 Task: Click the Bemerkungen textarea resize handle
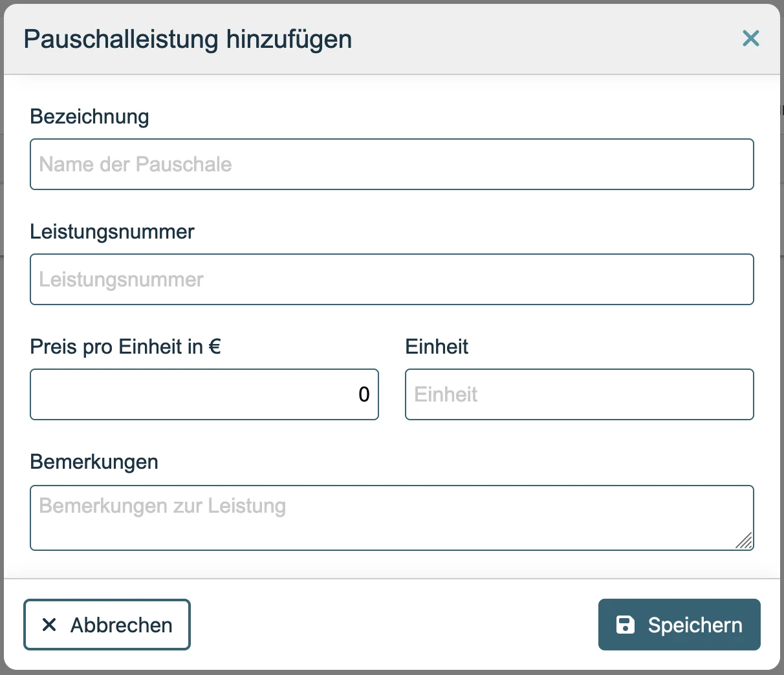[x=744, y=541]
